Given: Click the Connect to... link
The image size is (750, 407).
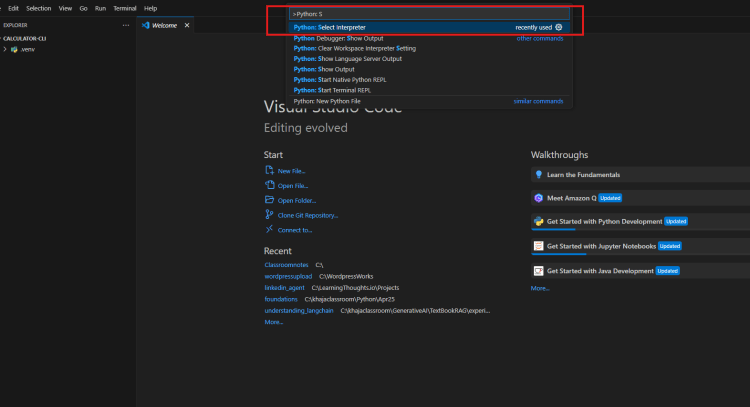Looking at the screenshot, I should click(x=295, y=231).
